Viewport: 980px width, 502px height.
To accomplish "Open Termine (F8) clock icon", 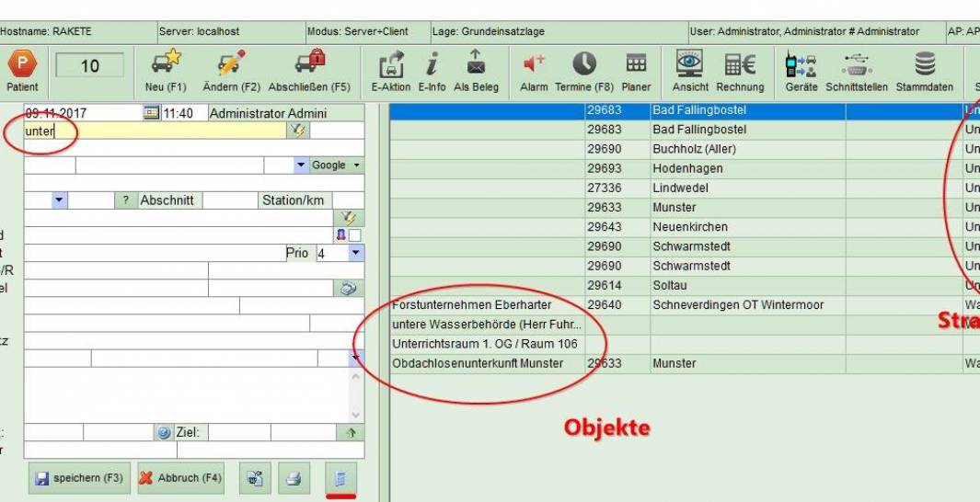I will pyautogui.click(x=584, y=64).
